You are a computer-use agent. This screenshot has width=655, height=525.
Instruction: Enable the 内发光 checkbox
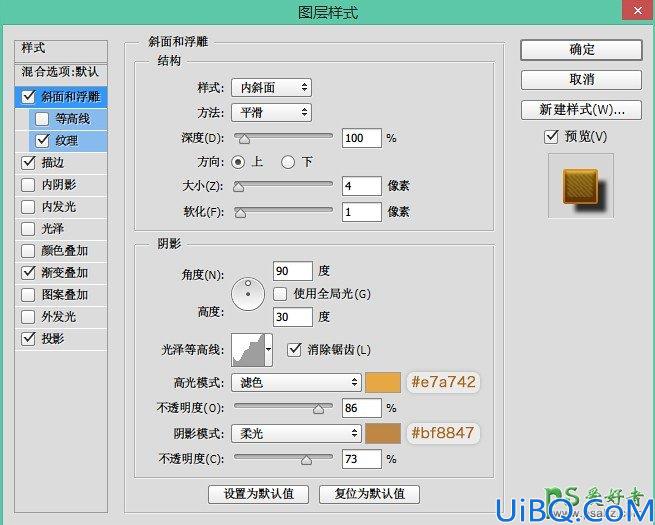pos(28,207)
